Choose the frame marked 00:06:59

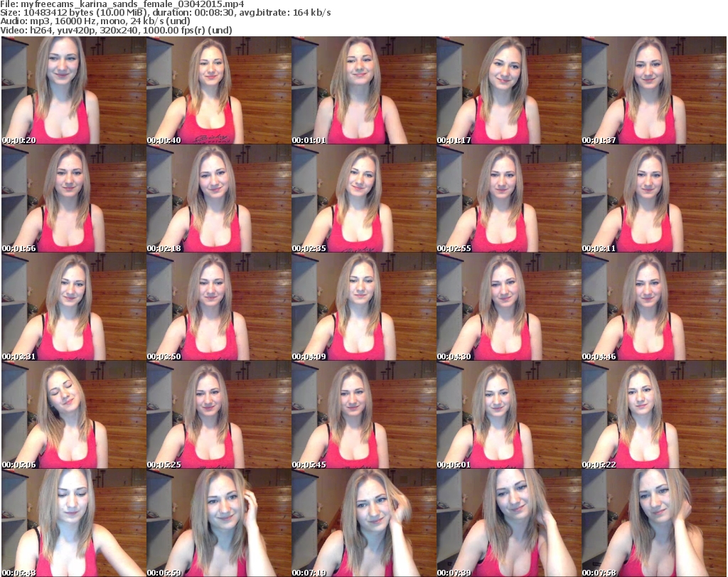tap(219, 523)
